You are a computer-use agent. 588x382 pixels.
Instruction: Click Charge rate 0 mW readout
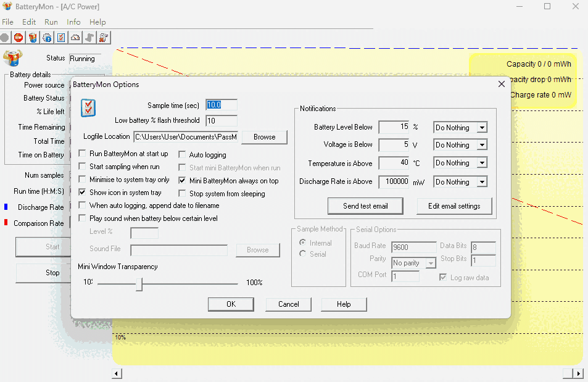pyautogui.click(x=540, y=95)
